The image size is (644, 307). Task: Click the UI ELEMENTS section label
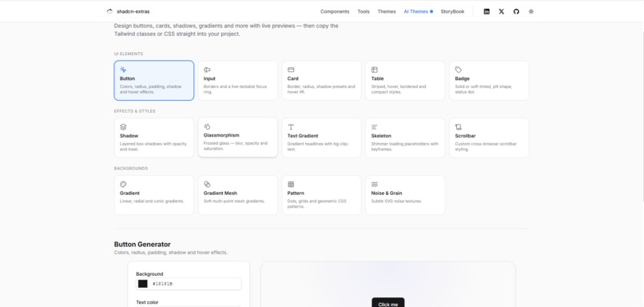pos(129,54)
